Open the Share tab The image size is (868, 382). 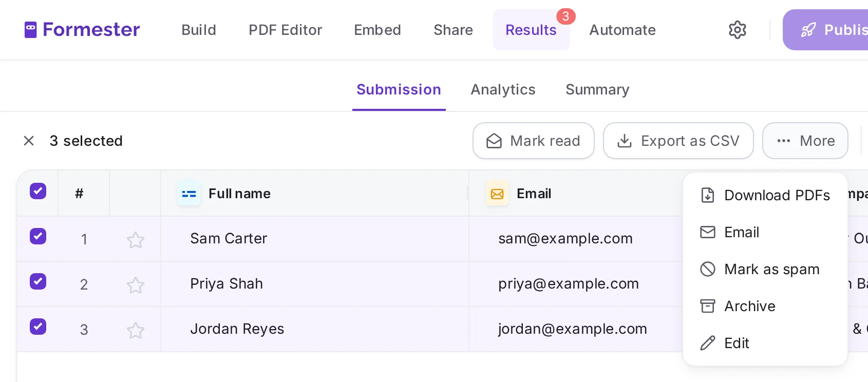(x=453, y=30)
